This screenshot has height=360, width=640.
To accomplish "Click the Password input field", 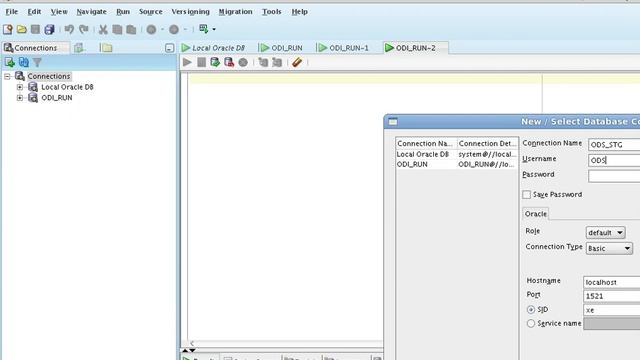I will click(x=614, y=176).
